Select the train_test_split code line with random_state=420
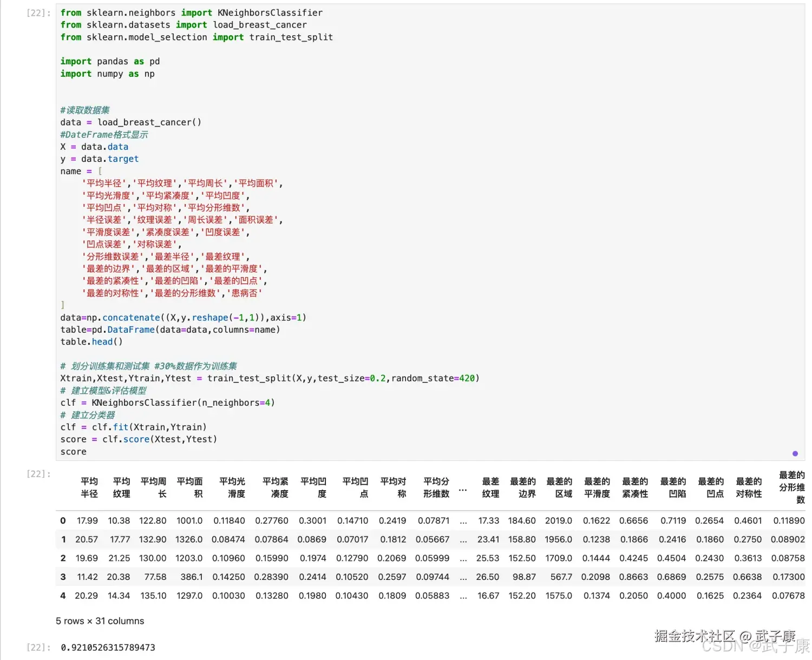This screenshot has width=812, height=660. click(270, 378)
